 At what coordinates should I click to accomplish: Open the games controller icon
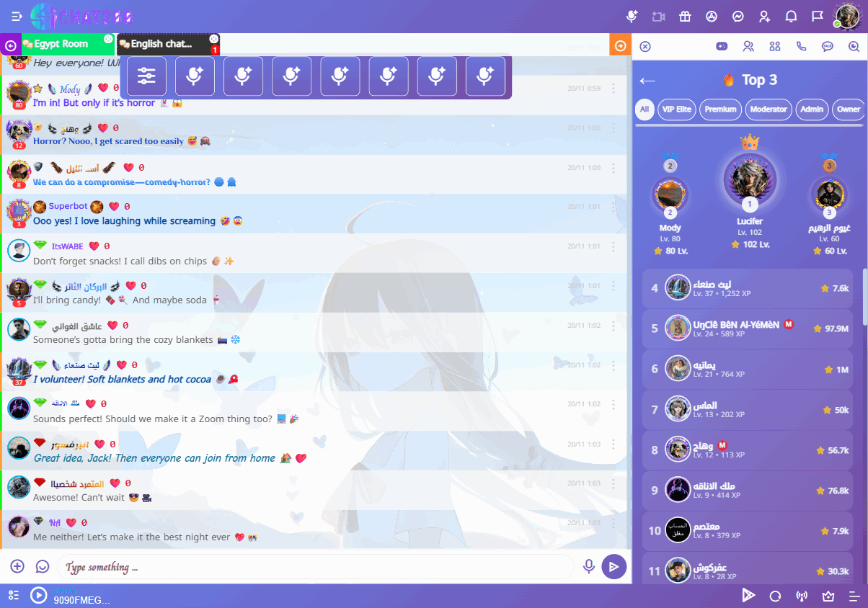tap(722, 46)
